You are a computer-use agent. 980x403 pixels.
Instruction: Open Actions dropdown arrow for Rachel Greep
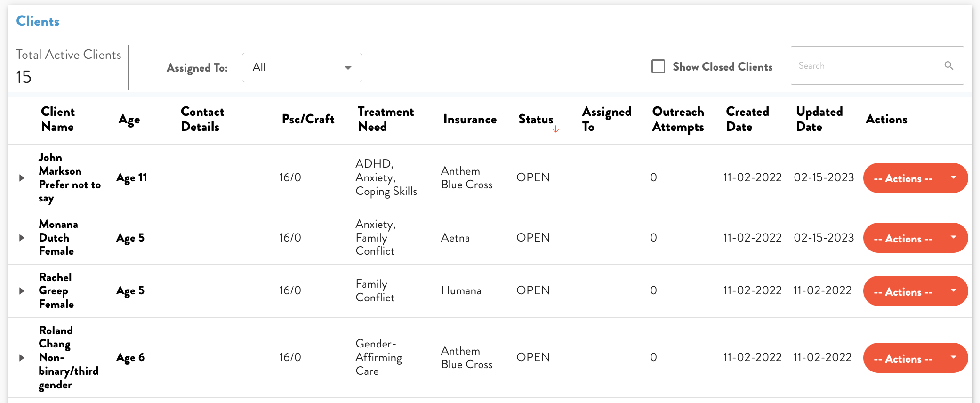953,291
